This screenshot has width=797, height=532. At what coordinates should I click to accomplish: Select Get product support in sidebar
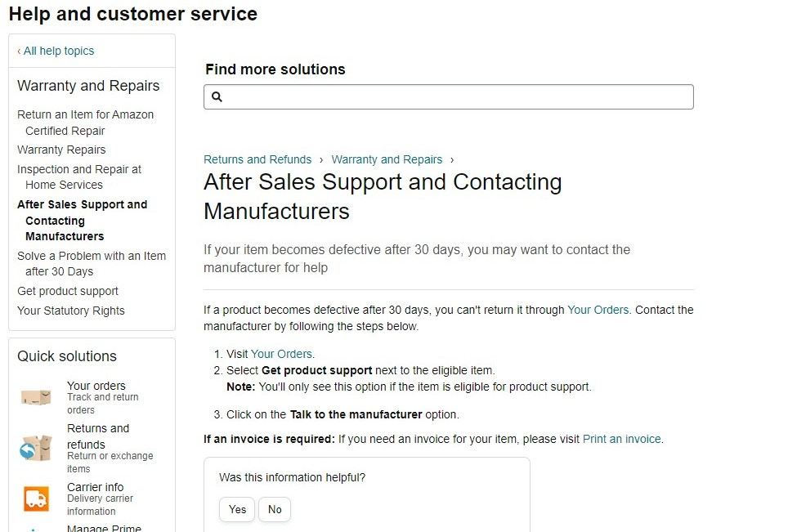coord(68,291)
